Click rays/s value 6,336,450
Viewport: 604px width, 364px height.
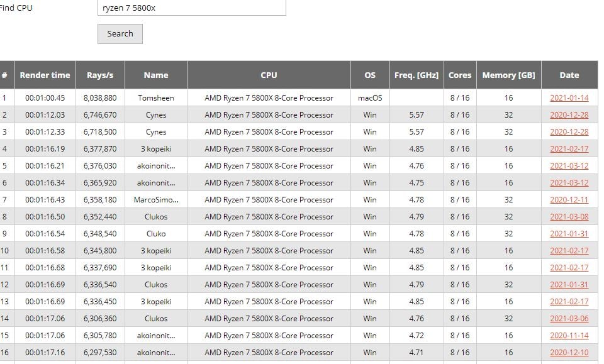(100, 301)
